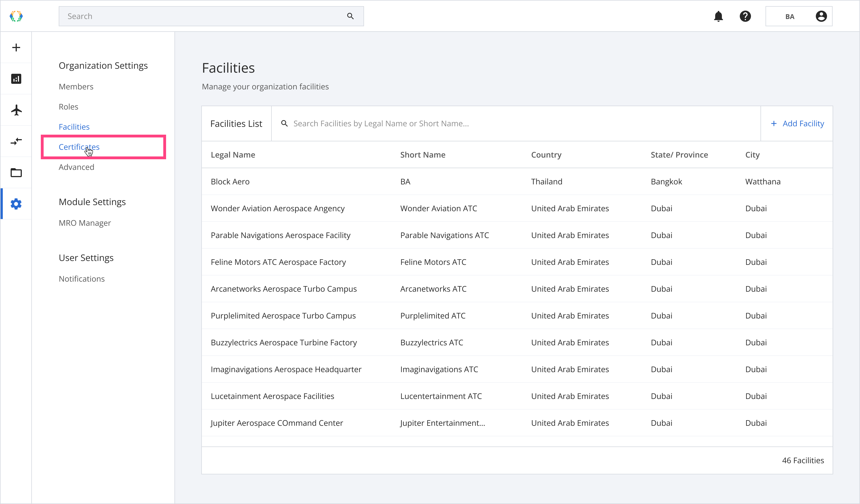This screenshot has height=504, width=860.
Task: Open Feline Motors ATC Aerospace Factory row
Action: pos(517,262)
